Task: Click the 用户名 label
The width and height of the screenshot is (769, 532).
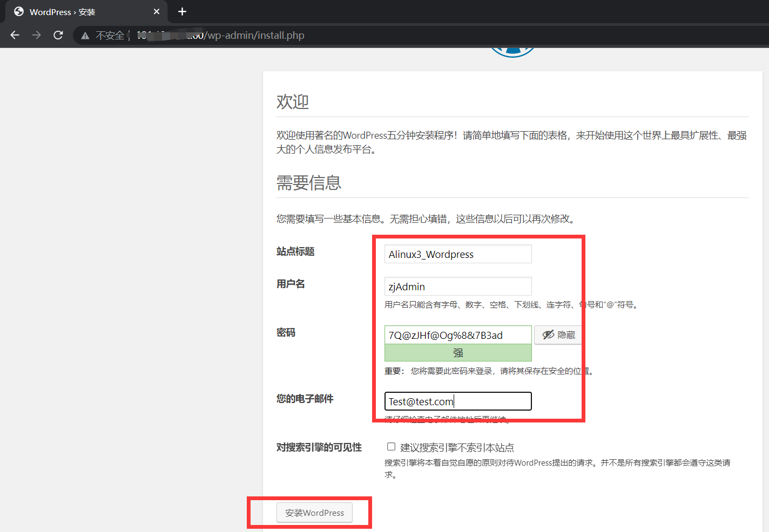Action: (x=291, y=284)
